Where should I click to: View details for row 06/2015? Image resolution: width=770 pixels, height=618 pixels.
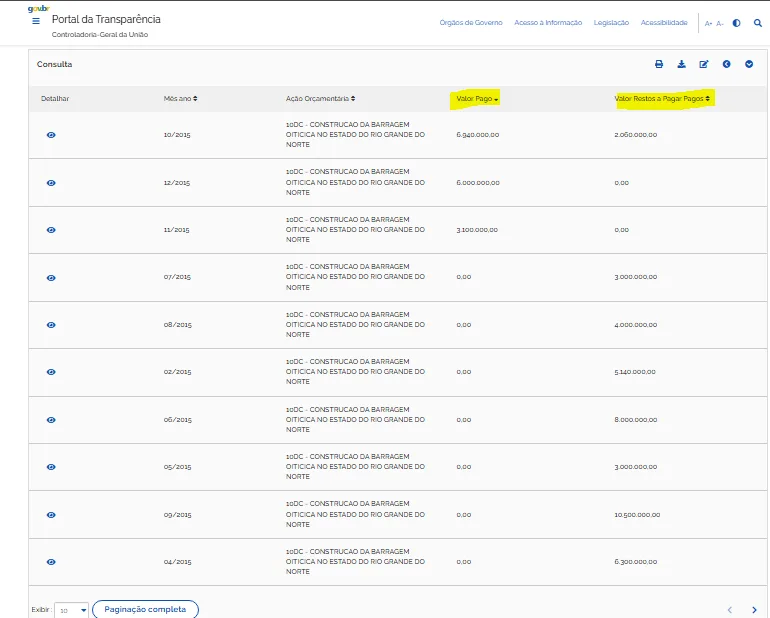click(51, 420)
